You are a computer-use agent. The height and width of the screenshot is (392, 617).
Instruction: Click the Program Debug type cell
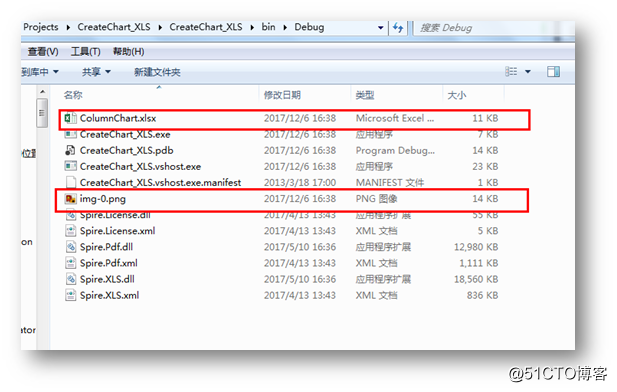[x=395, y=150]
